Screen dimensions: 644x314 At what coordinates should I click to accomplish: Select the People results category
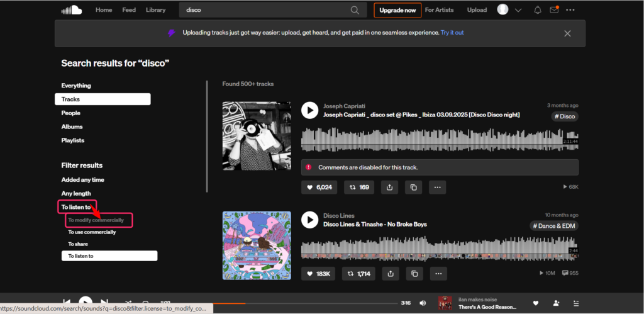point(70,113)
